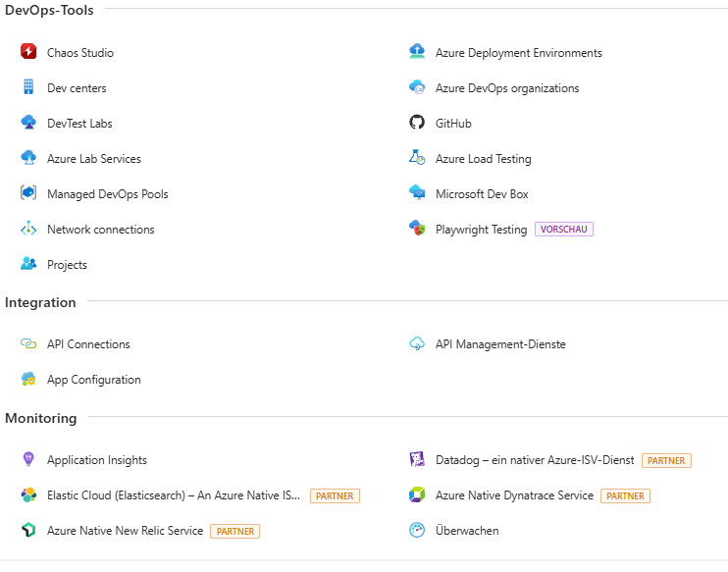
Task: Open the Projects service link
Action: [x=67, y=265]
